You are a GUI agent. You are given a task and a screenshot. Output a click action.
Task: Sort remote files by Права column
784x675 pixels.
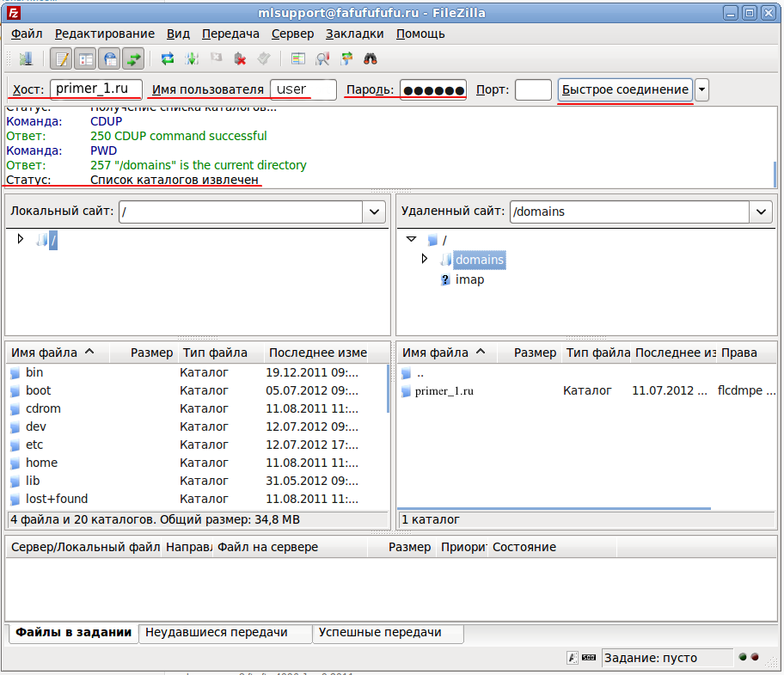[747, 353]
